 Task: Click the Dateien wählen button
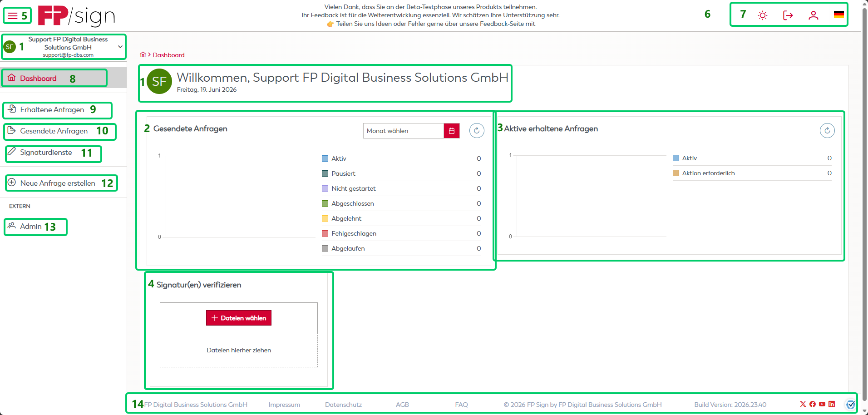[x=239, y=318]
